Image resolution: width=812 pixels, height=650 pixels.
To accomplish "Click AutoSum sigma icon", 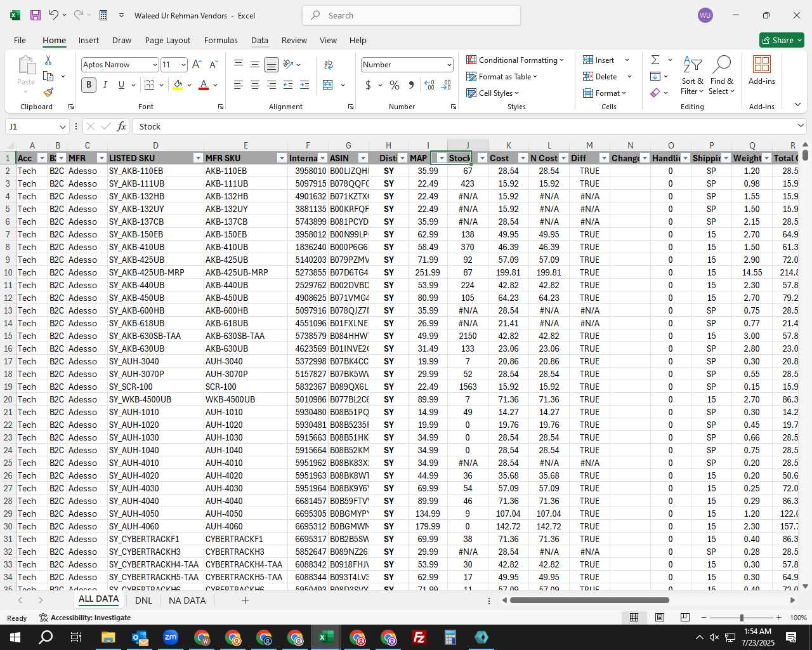I will pyautogui.click(x=655, y=60).
